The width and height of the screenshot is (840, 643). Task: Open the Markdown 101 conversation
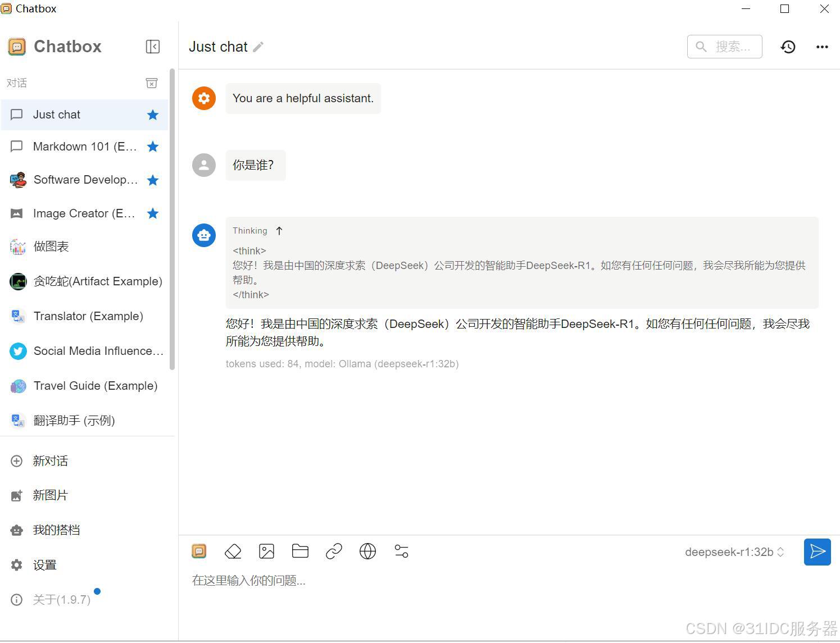tap(84, 147)
